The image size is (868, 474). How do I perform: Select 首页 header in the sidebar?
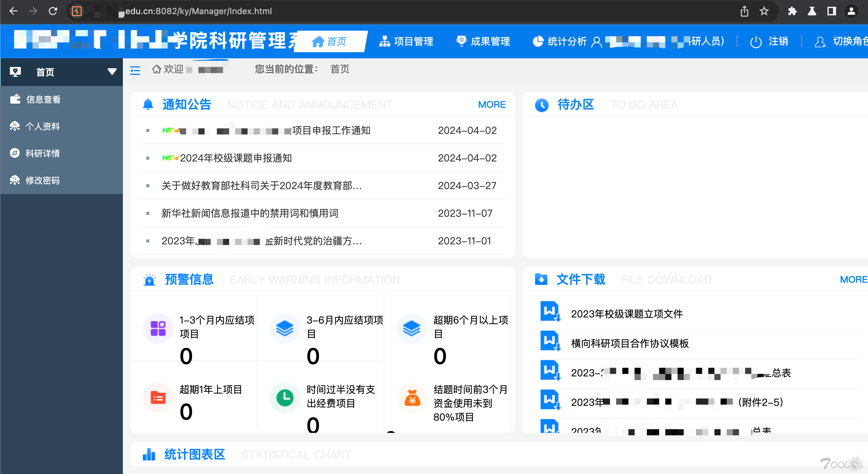pyautogui.click(x=61, y=72)
